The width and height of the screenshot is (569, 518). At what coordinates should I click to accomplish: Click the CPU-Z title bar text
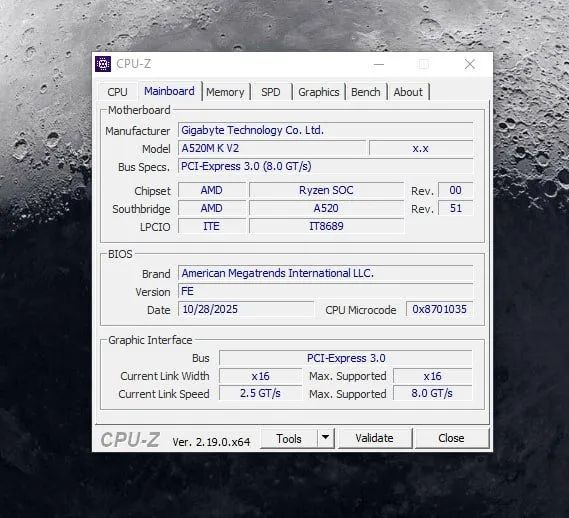133,64
